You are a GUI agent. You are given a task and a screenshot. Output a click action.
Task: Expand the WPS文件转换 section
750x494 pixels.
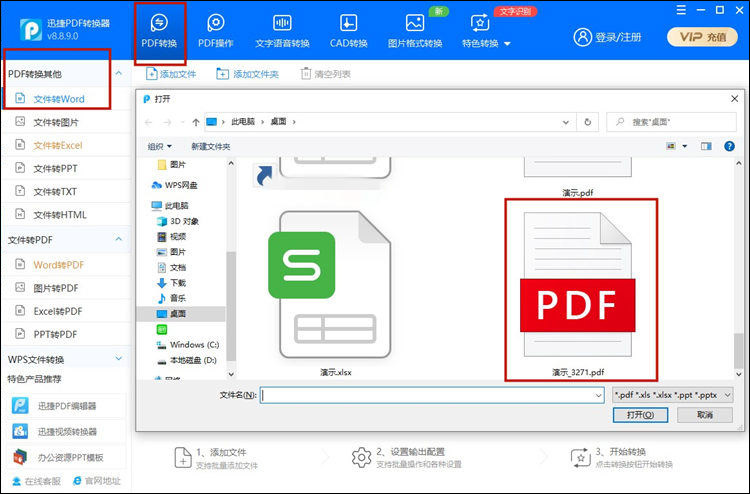[119, 358]
